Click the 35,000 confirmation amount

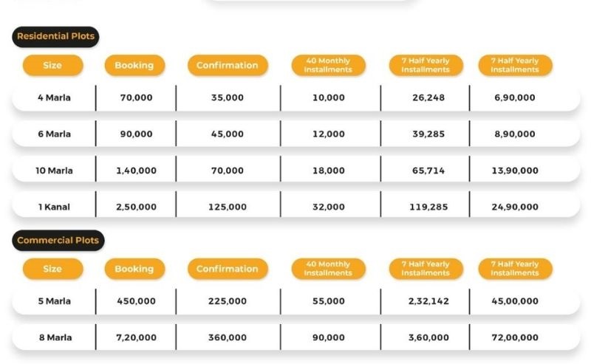pyautogui.click(x=227, y=97)
